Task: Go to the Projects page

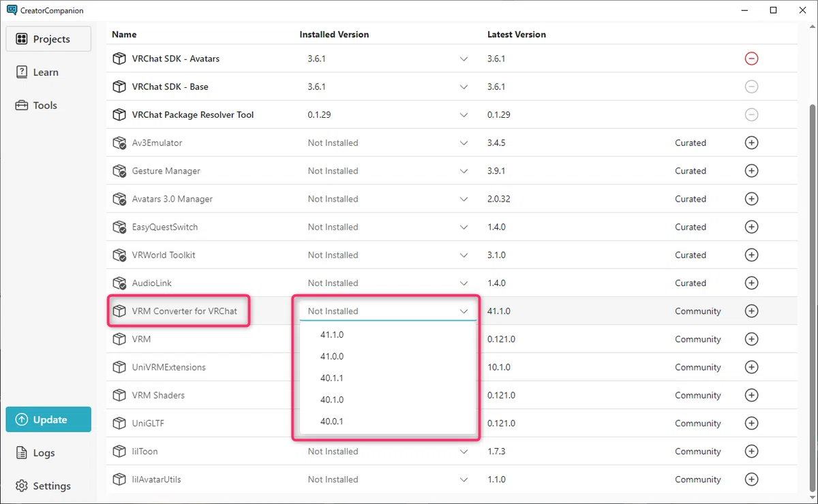Action: pyautogui.click(x=48, y=39)
